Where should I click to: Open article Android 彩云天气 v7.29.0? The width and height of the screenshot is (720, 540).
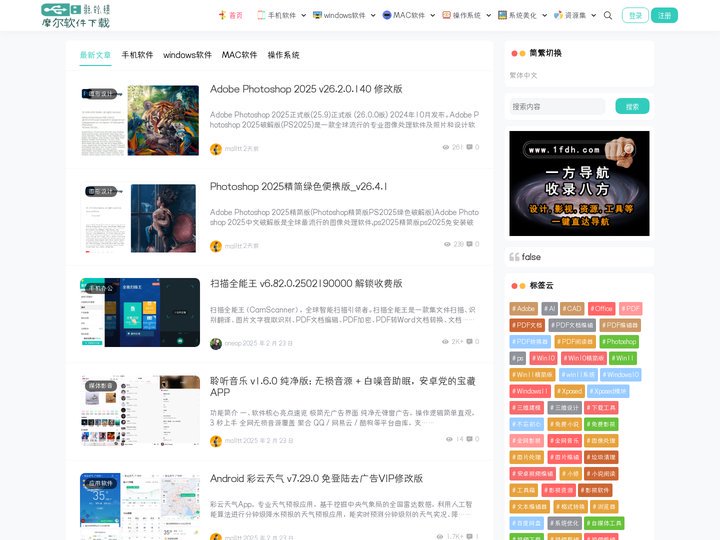click(x=316, y=478)
